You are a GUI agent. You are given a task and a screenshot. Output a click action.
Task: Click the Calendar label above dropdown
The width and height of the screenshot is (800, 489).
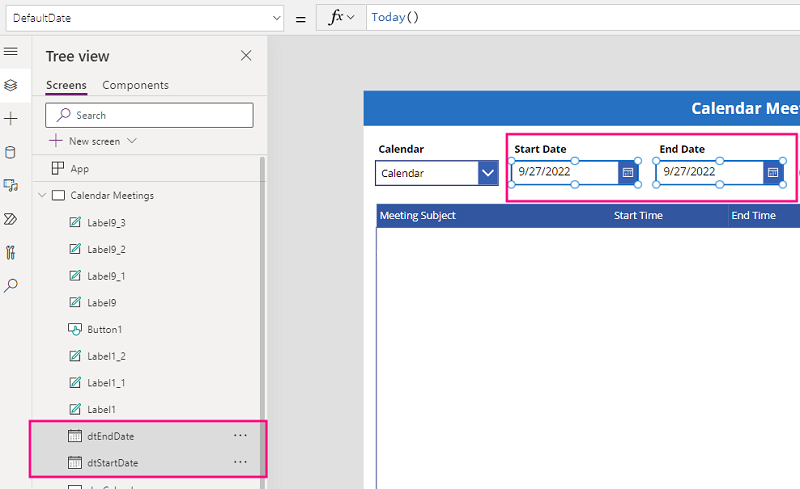401,149
